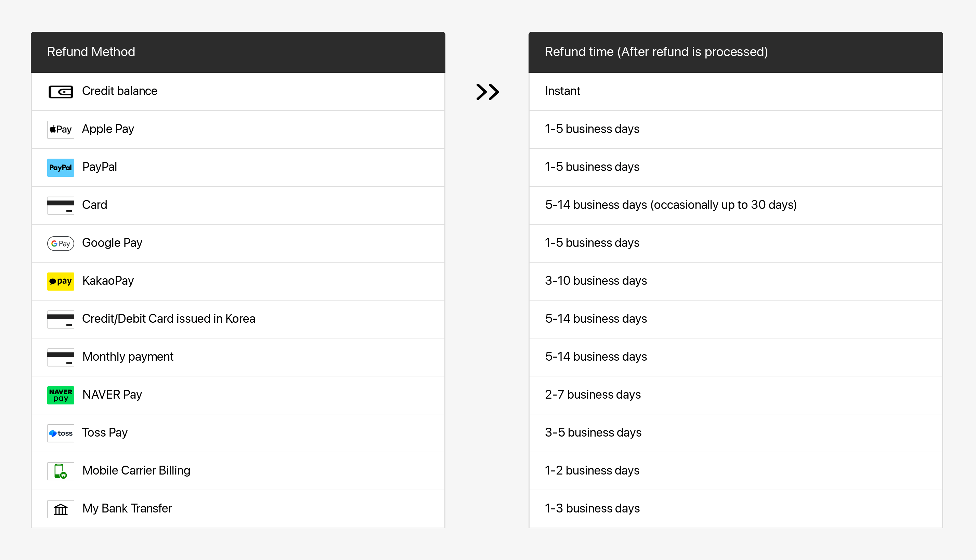The height and width of the screenshot is (560, 976).
Task: Select the Credit/Debit Card issued in Korea label
Action: pos(169,319)
